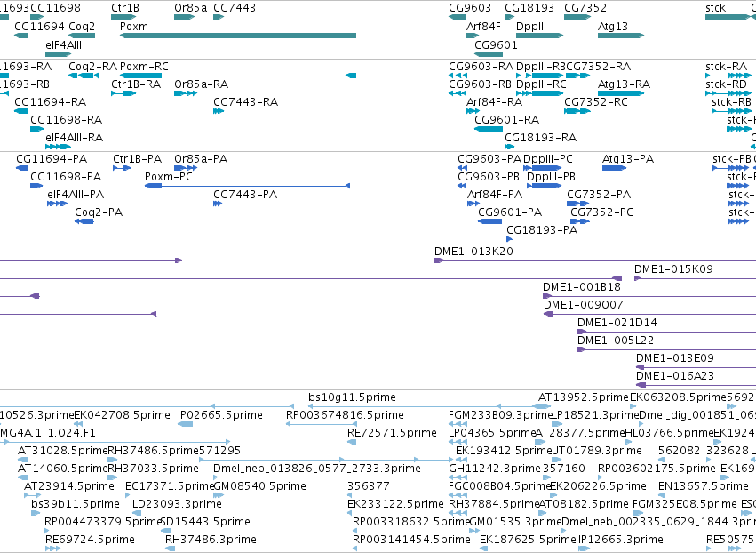Open the RE72571.5prime EST label
The image size is (756, 553).
[392, 433]
